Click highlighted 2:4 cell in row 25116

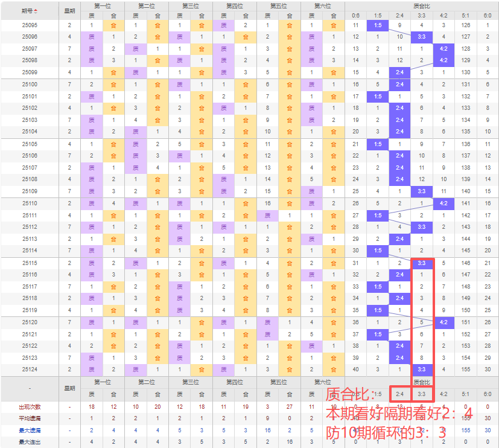pos(399,275)
